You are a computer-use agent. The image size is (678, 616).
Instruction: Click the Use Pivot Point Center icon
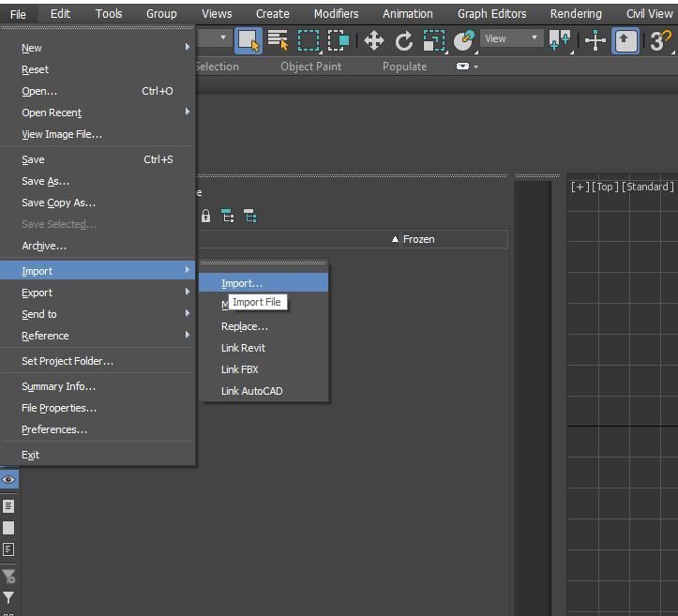(x=560, y=40)
